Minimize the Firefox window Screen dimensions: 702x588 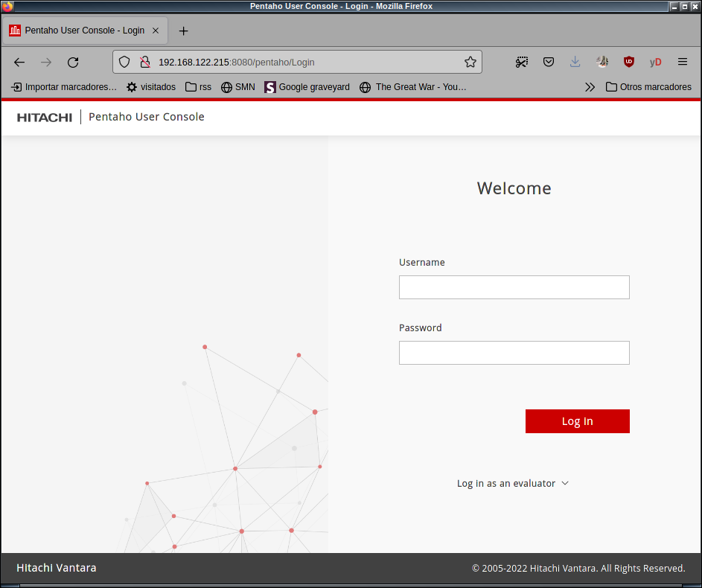(x=674, y=6)
